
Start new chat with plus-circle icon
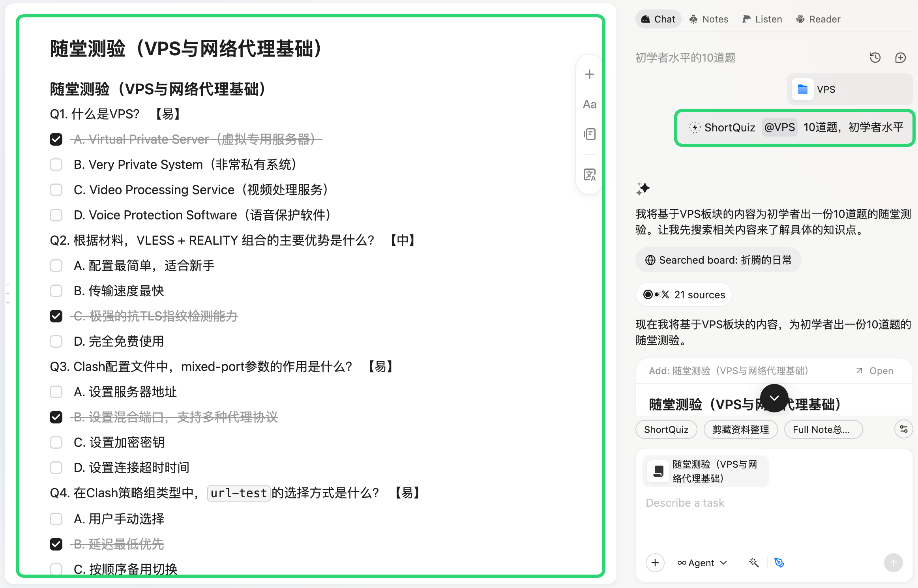click(900, 58)
